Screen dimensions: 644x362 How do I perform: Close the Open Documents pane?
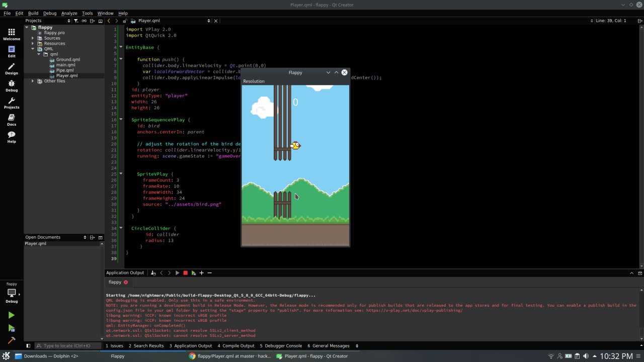click(101, 237)
